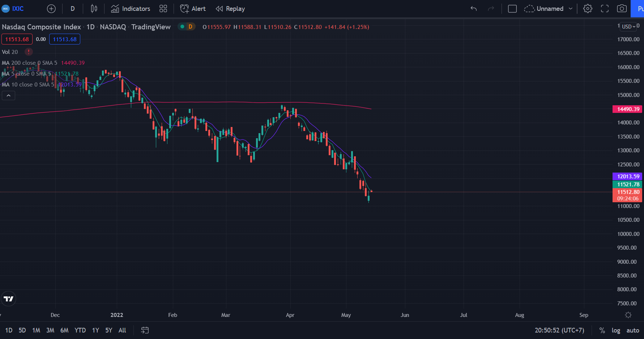Enter fullscreen mode

[605, 9]
